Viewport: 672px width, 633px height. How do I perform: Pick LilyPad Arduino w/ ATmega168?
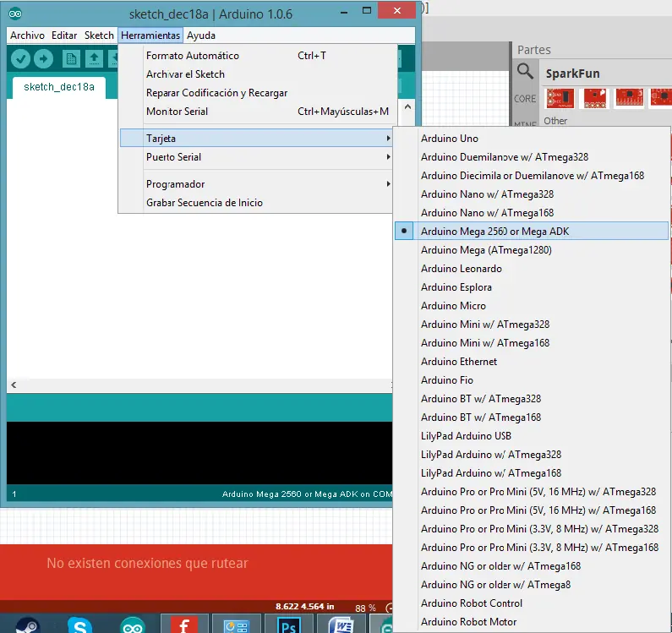532,473
